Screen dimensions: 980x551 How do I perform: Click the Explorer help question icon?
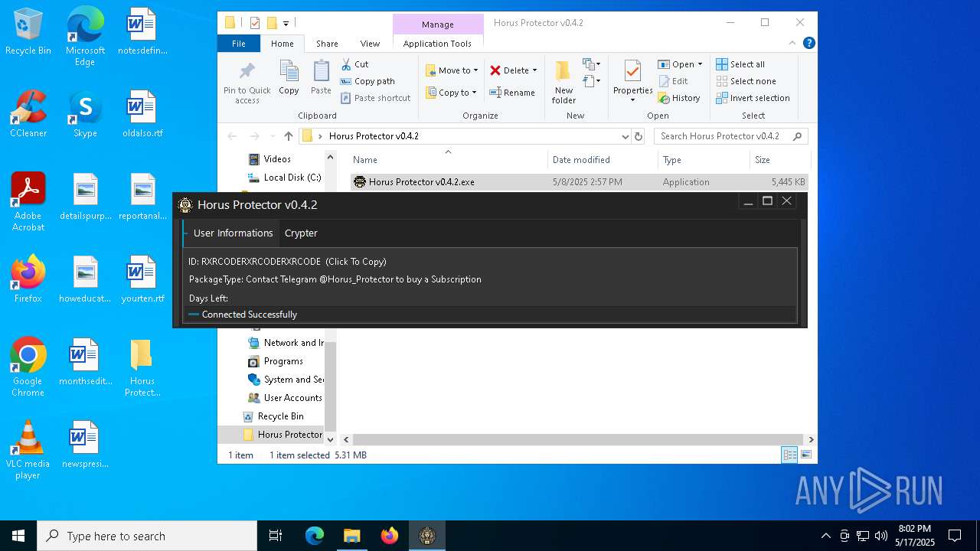pyautogui.click(x=808, y=44)
